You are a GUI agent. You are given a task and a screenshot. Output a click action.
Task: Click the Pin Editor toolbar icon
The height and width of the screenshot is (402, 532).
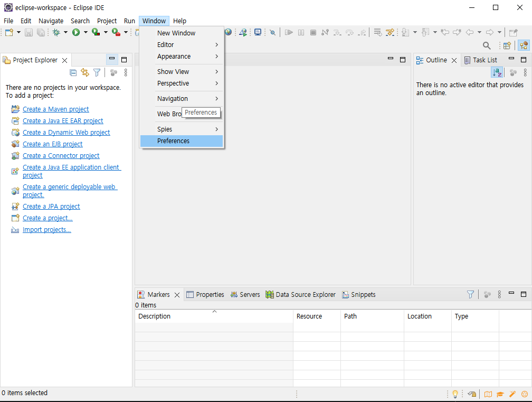[x=514, y=32]
